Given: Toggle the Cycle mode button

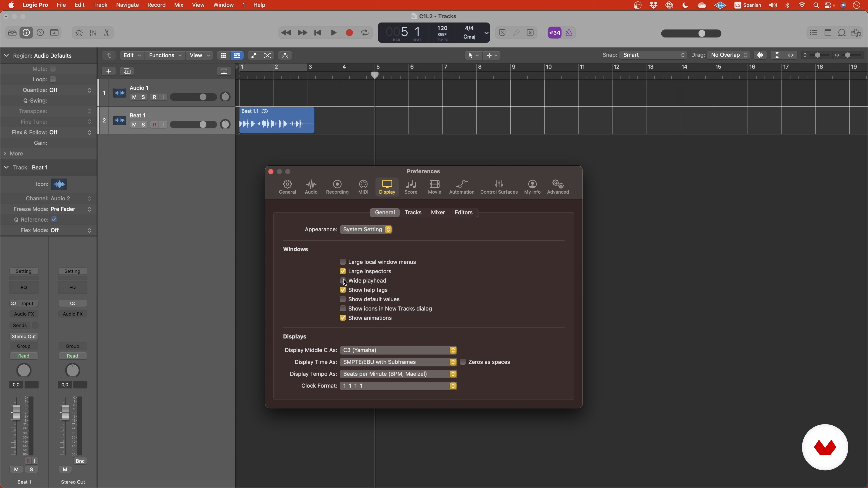Looking at the screenshot, I should point(365,33).
